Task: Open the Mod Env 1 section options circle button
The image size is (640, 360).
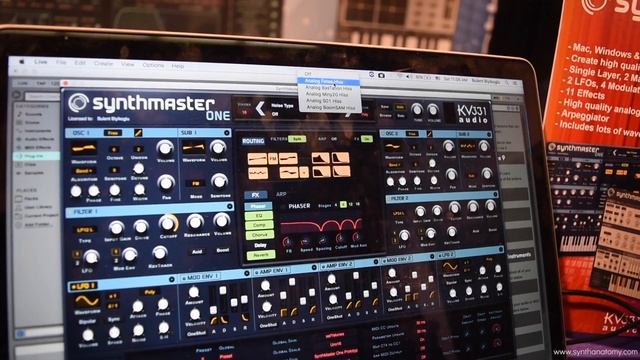Action: tap(247, 273)
